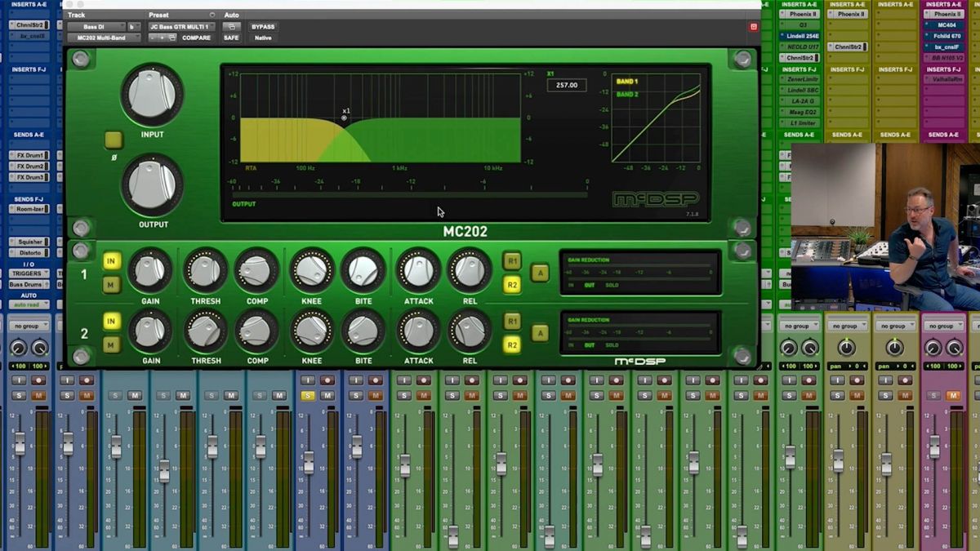980x551 pixels.
Task: Click the SAFE automation button
Action: point(231,38)
